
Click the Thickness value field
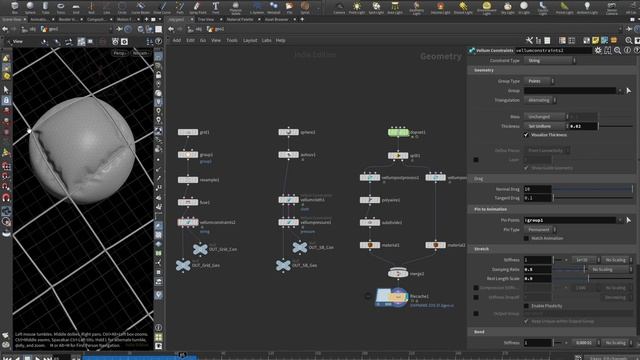coord(583,126)
